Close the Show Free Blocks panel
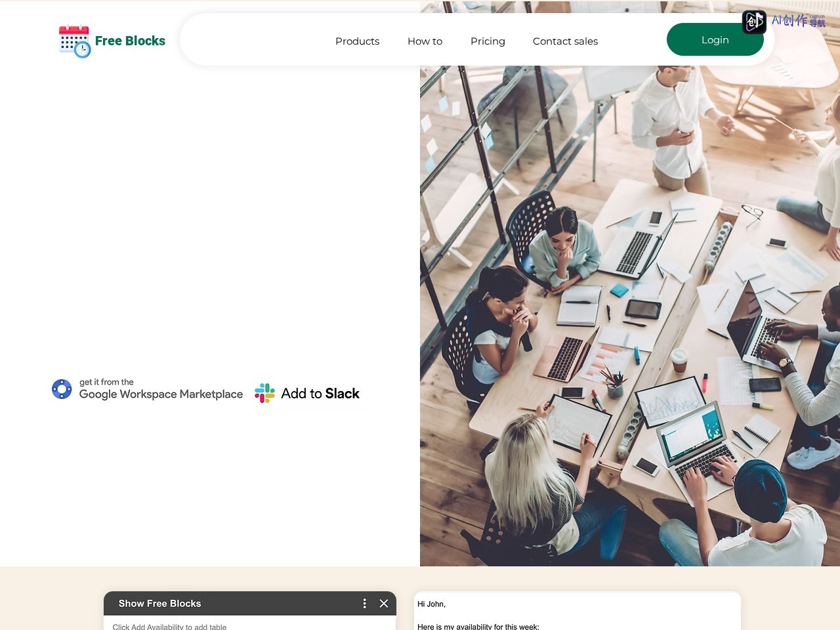 pyautogui.click(x=384, y=603)
